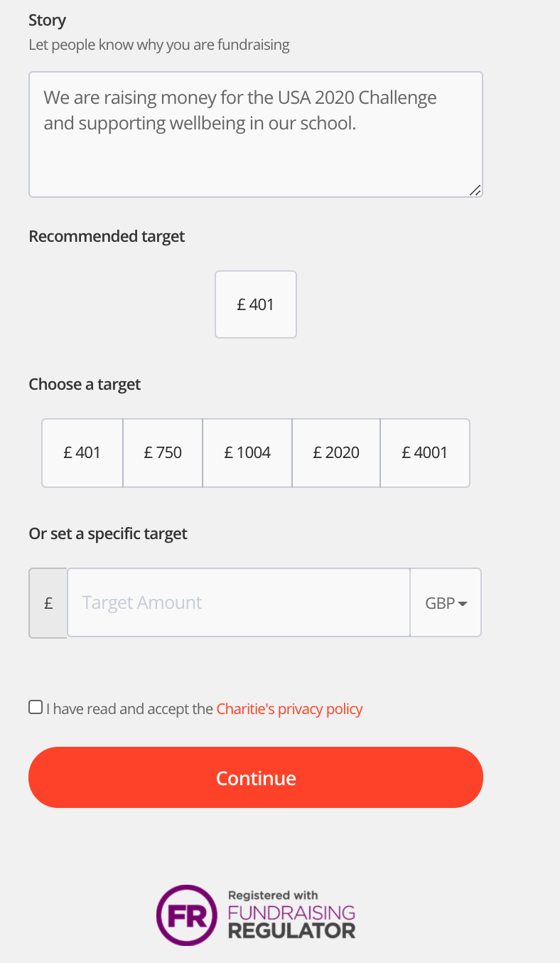Click the 'Or set a specific target' label
The image size is (560, 963).
[x=108, y=533]
